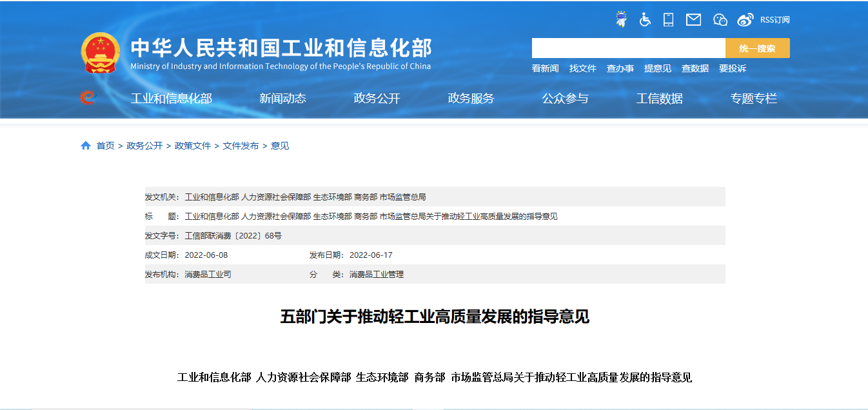Open the 公众参与 section
The image size is (868, 410).
click(x=566, y=99)
